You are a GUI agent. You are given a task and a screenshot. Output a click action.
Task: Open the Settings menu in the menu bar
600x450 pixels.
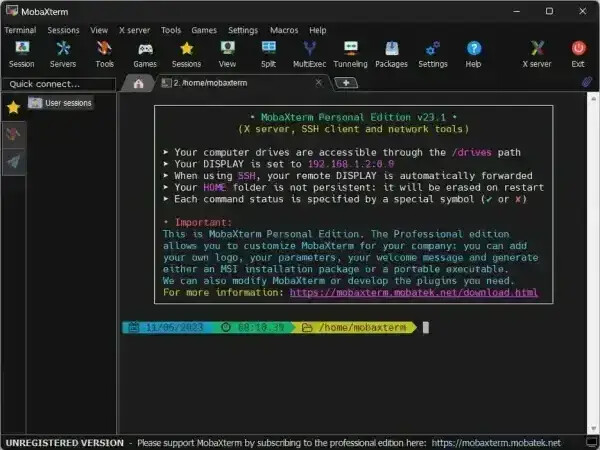[x=243, y=30]
